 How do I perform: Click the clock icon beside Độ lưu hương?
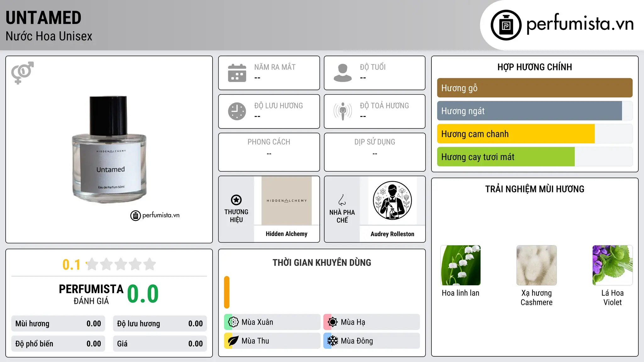point(237,111)
